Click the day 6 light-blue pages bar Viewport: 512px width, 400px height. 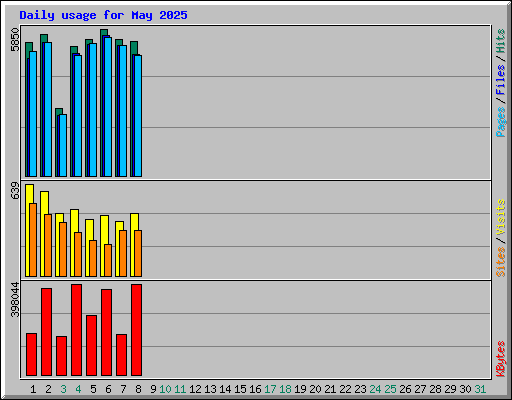[x=108, y=107]
